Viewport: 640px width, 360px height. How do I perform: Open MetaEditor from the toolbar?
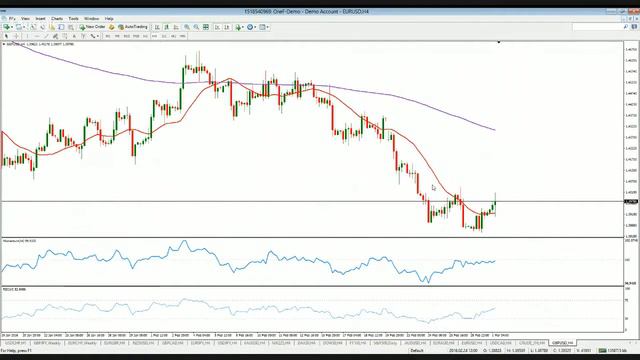(x=111, y=27)
